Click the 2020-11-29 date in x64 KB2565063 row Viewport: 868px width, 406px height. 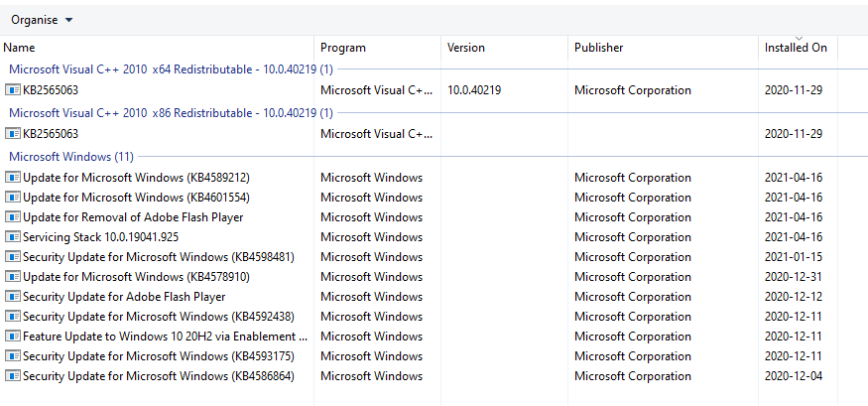click(794, 89)
